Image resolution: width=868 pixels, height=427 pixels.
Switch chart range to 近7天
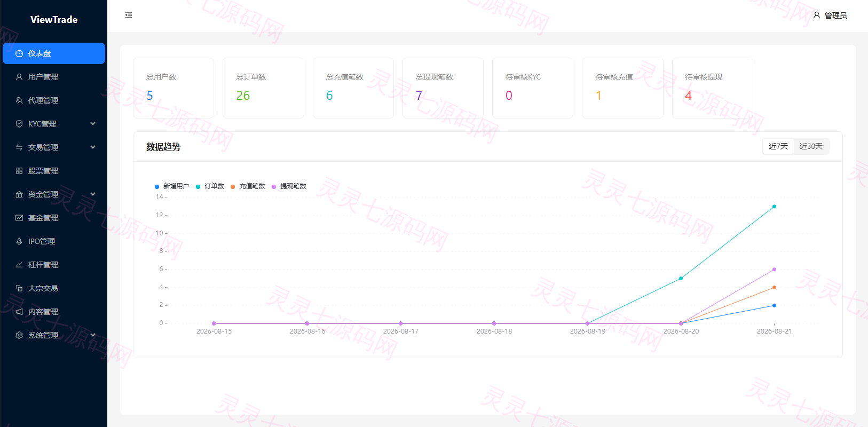coord(778,146)
